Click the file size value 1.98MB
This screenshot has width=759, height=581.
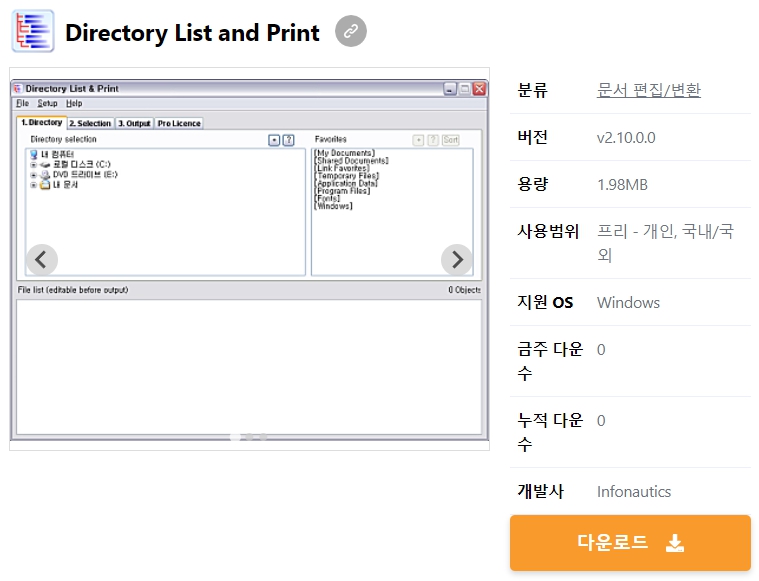pos(622,184)
